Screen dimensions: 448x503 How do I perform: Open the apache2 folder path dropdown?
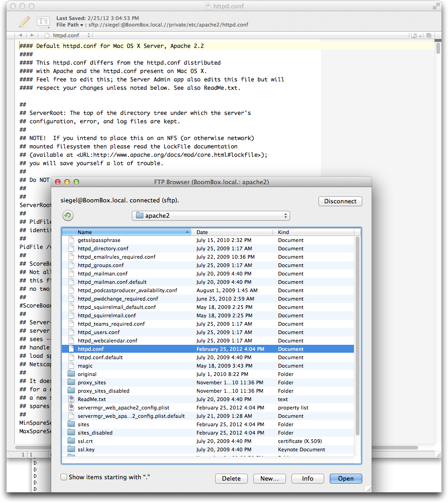click(x=210, y=215)
